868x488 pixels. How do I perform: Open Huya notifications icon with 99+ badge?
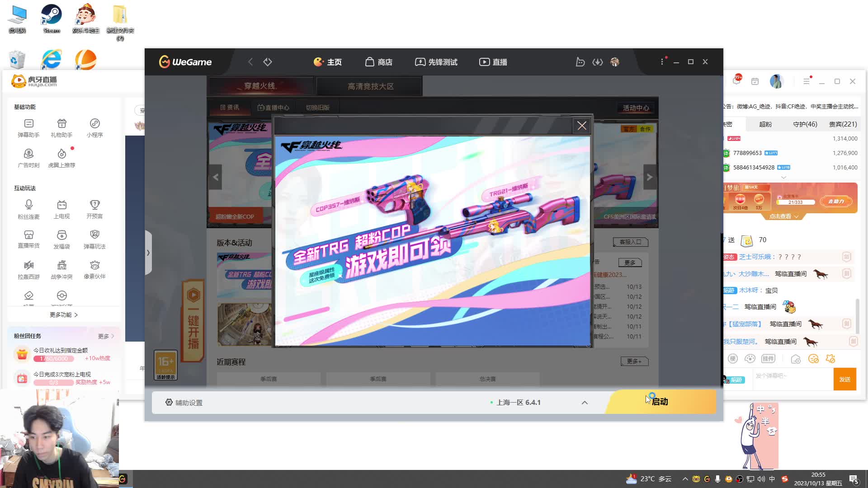point(737,81)
